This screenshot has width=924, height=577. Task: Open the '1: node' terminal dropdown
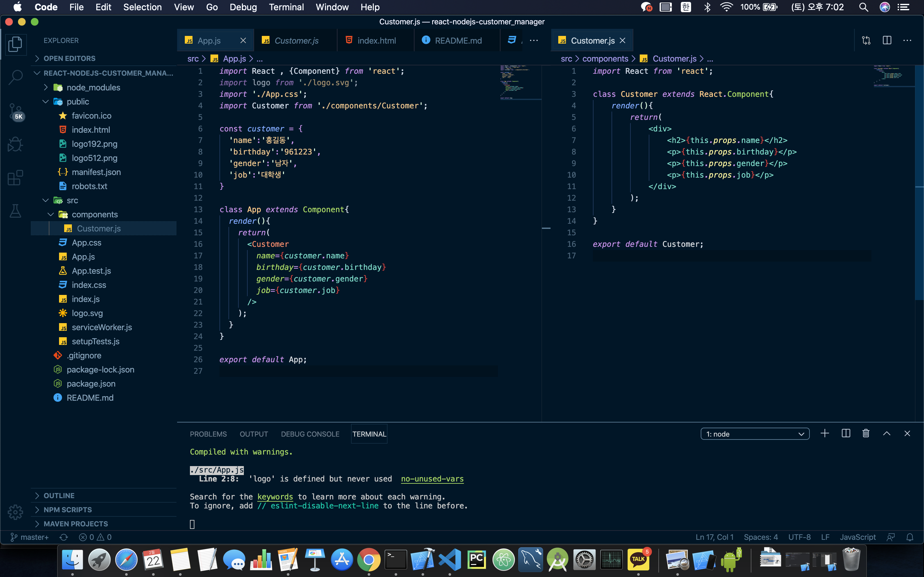pyautogui.click(x=755, y=434)
